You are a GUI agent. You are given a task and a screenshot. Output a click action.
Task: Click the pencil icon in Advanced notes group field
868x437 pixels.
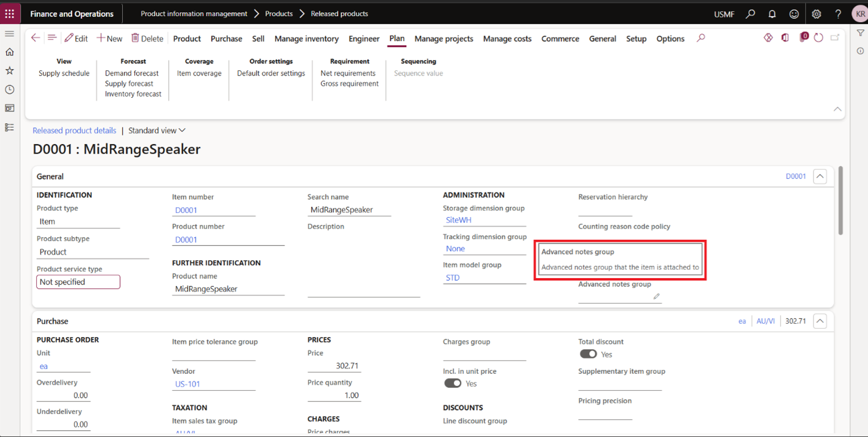[656, 297]
